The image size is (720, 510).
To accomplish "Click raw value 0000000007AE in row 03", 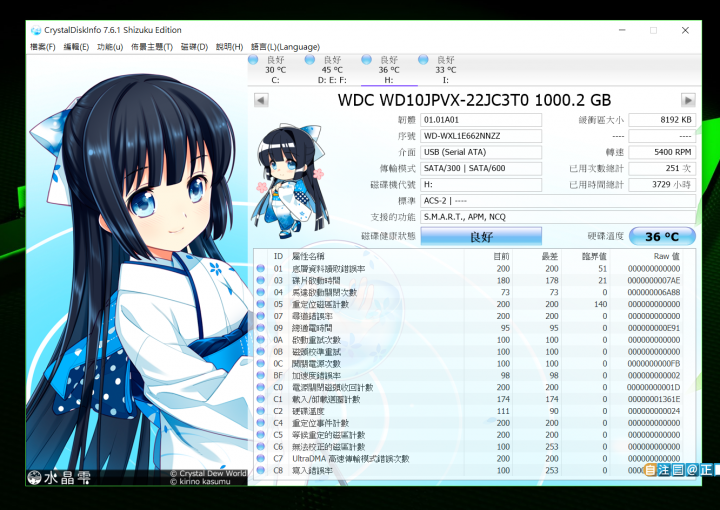I will tap(654, 280).
